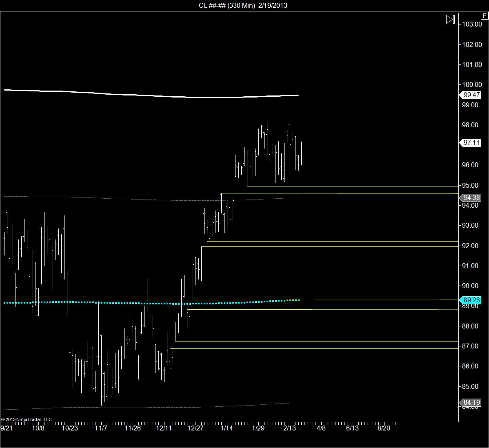This screenshot has width=489, height=448.
Task: Click the 101.00 price axis label
Action: click(x=472, y=64)
